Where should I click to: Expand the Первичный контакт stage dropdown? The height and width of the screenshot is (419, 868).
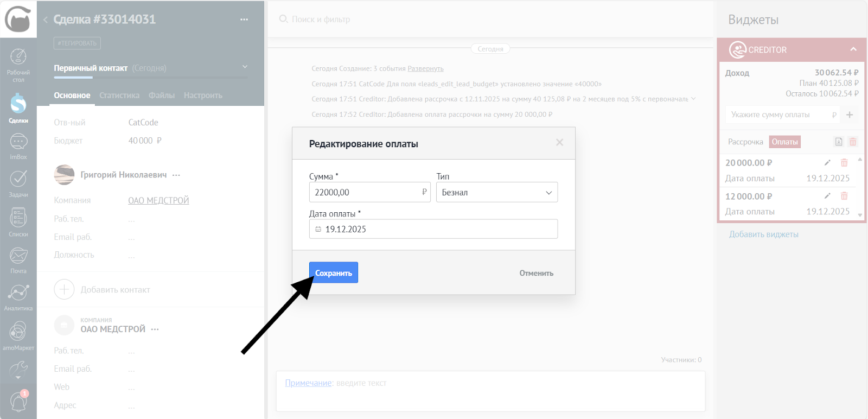245,67
